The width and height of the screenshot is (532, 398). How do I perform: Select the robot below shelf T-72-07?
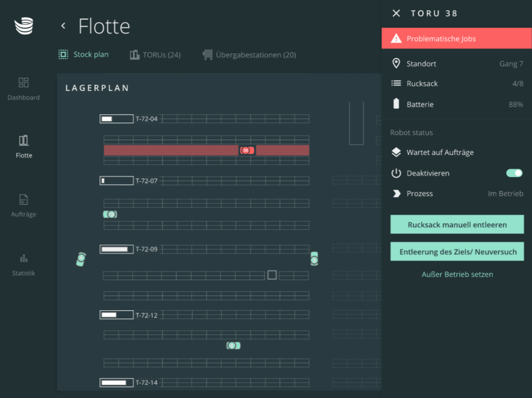110,214
